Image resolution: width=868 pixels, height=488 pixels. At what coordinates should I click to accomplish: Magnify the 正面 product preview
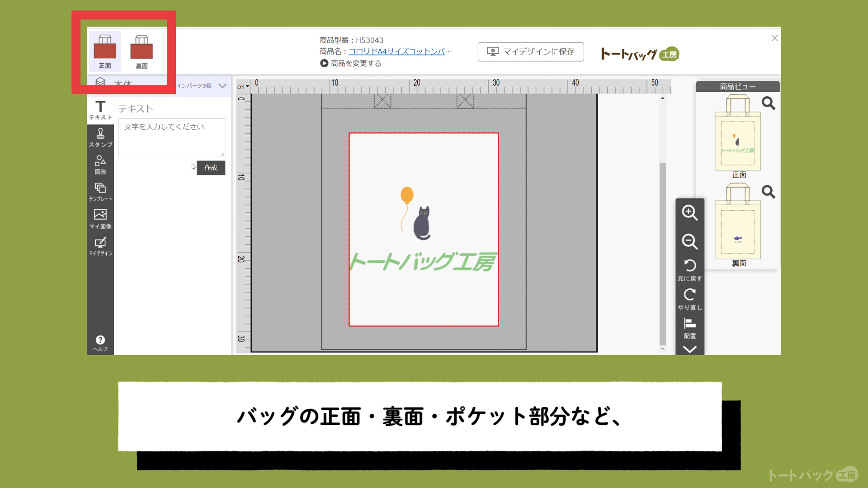pos(768,103)
